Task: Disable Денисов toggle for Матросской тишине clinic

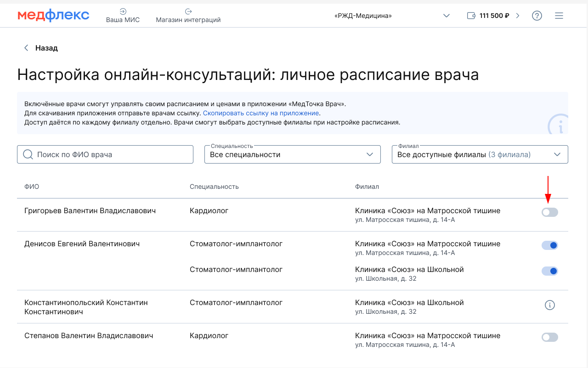Action: click(x=550, y=245)
